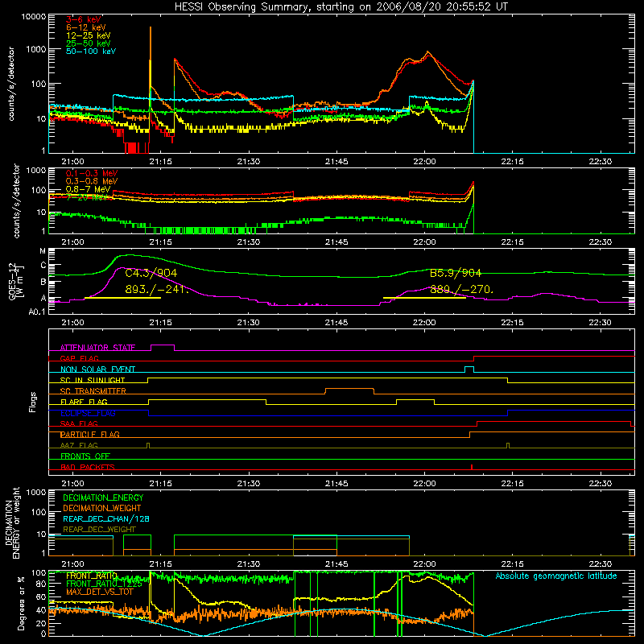The width and height of the screenshot is (644, 644).
Task: Click the 0.3-0.8 MeV legend label
Action: [92, 181]
